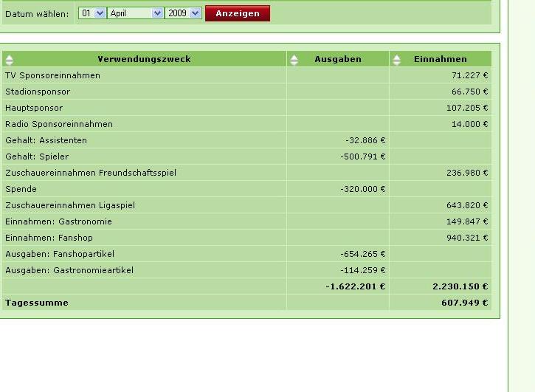Click the total Ausgaben sum -1.622.201 €
This screenshot has height=392, width=535.
[x=355, y=286]
